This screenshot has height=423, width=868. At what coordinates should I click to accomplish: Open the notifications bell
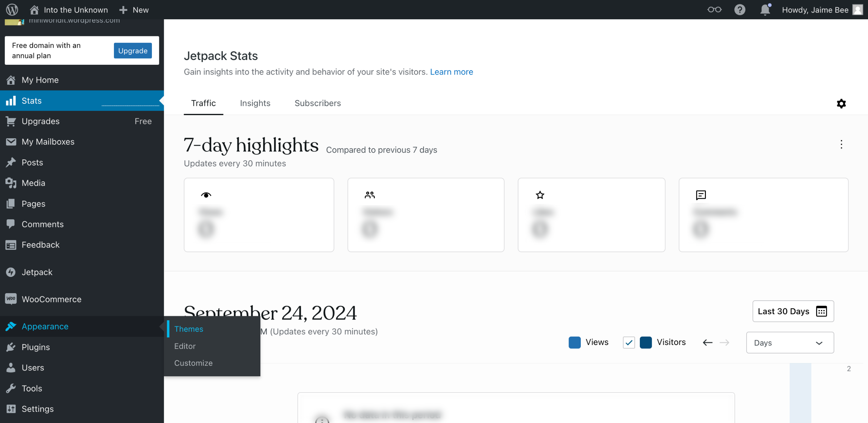(765, 9)
